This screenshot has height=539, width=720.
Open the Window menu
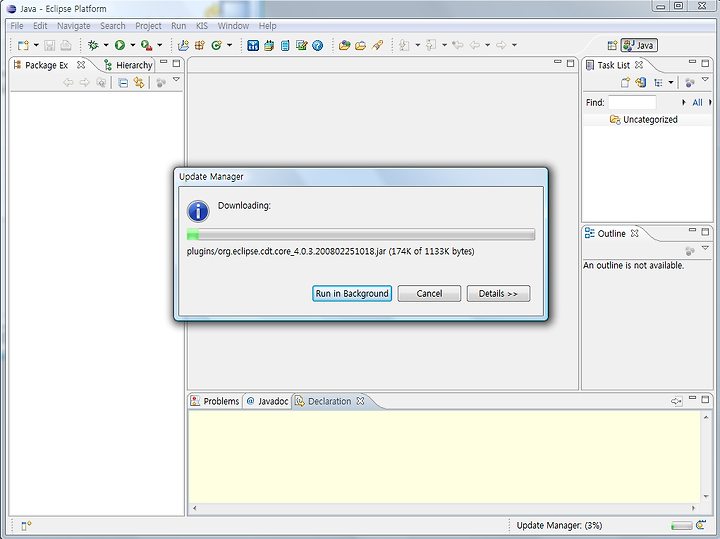(233, 26)
